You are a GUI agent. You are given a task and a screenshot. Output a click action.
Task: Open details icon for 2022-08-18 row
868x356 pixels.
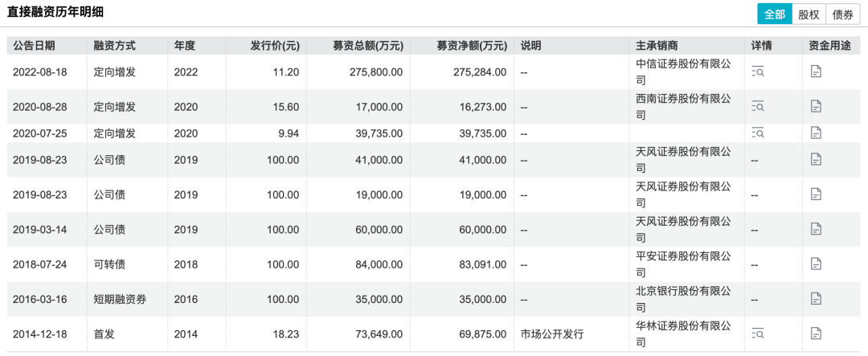(x=757, y=72)
